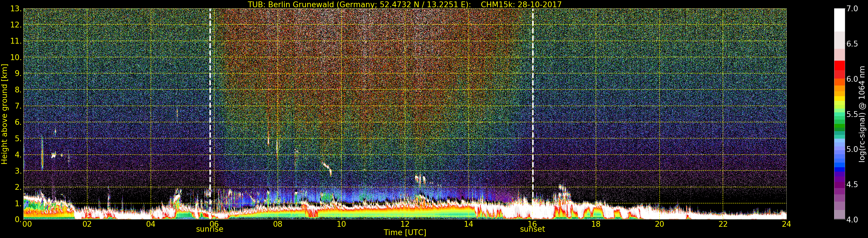Click the '02' tick on the time axis
This screenshot has height=238, width=868.
(87, 224)
